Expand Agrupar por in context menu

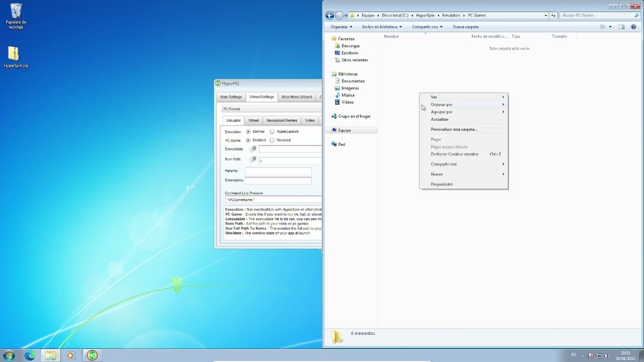[464, 112]
